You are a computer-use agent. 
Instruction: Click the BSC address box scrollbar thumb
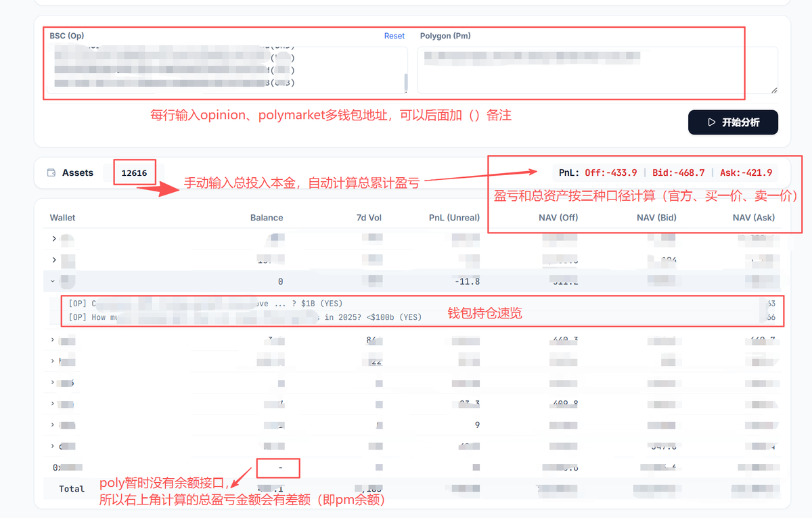pyautogui.click(x=405, y=82)
